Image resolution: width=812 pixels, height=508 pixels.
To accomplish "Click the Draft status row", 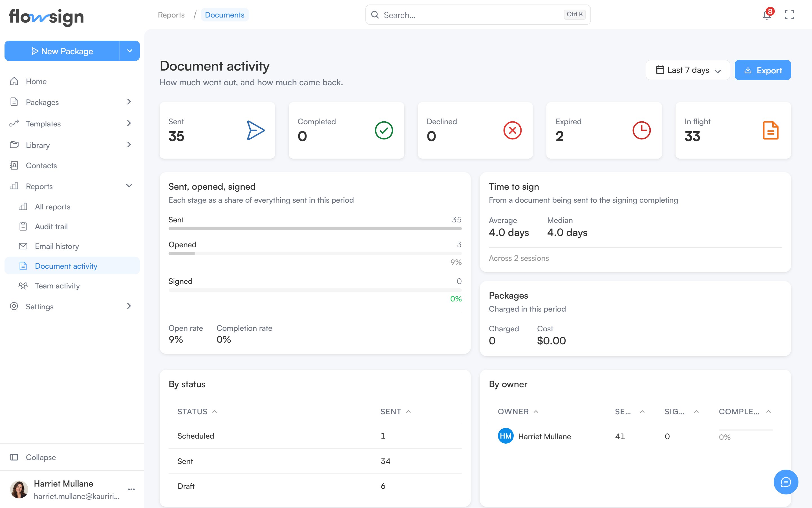I will [315, 486].
